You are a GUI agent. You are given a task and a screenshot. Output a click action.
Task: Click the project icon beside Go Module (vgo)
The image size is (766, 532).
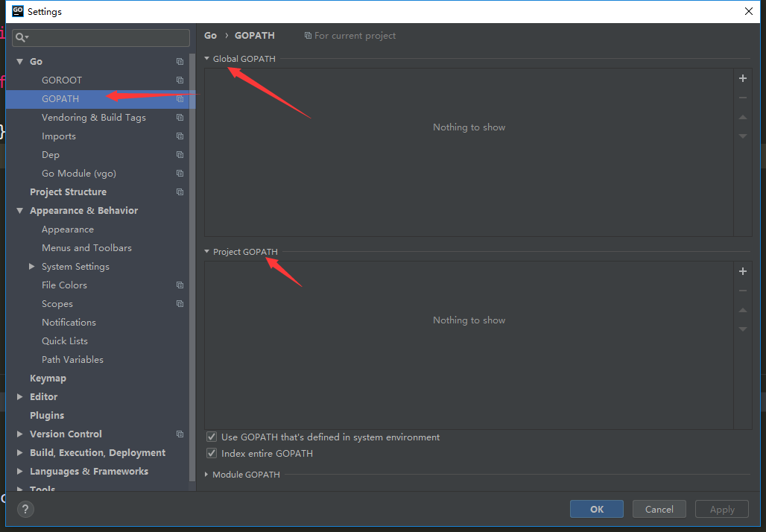tap(180, 174)
